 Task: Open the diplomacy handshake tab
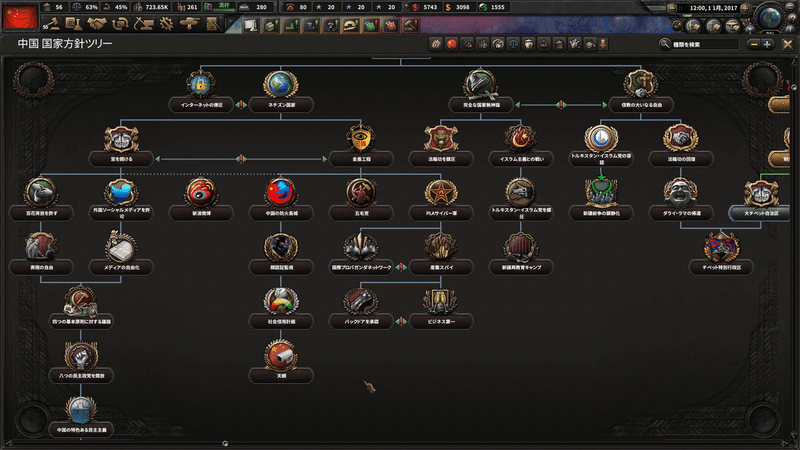96,24
